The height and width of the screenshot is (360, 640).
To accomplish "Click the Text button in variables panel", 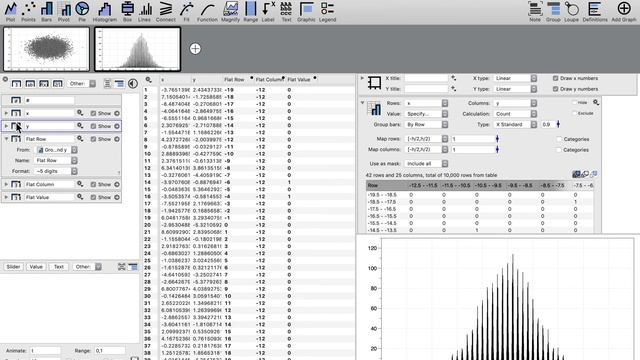I will point(59,267).
